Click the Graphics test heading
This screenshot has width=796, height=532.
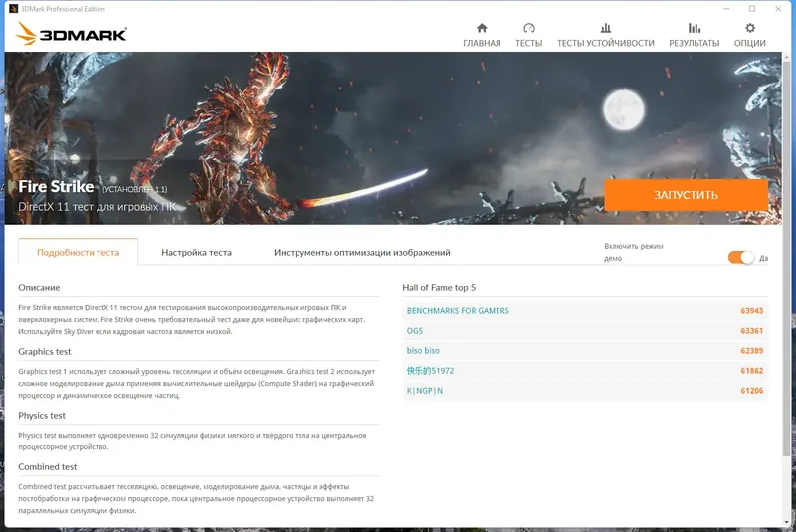45,351
